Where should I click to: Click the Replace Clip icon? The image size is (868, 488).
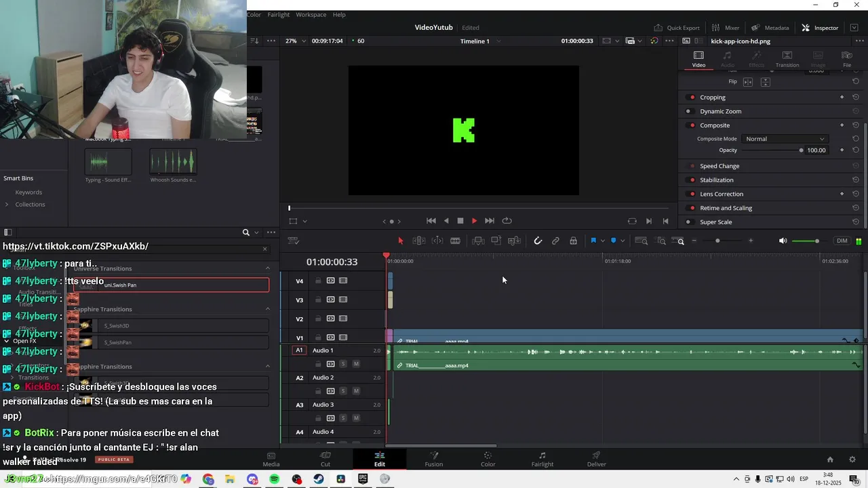click(x=514, y=241)
